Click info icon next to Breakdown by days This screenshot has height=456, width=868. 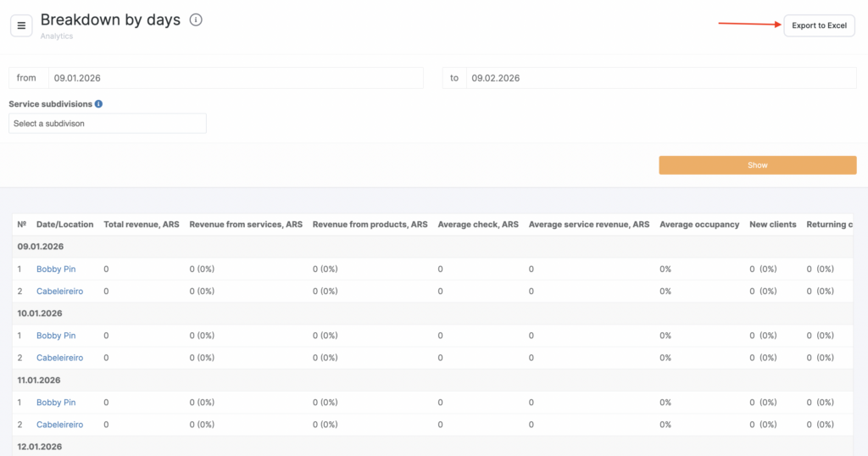(196, 20)
